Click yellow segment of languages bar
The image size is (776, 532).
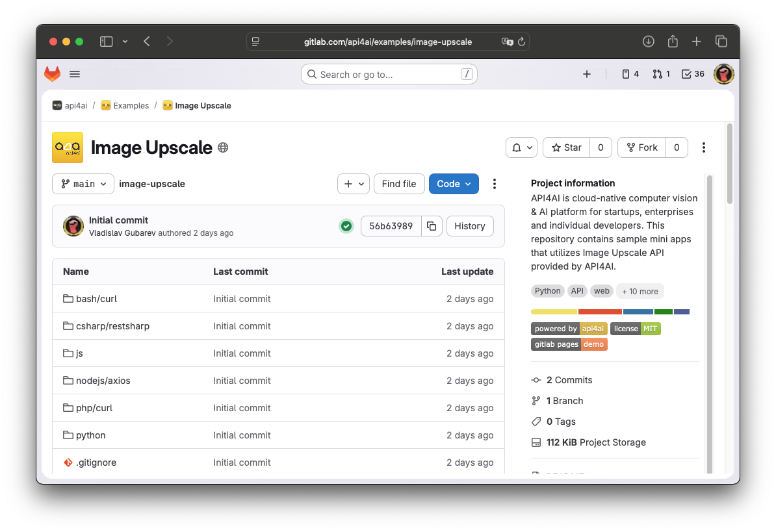(554, 312)
